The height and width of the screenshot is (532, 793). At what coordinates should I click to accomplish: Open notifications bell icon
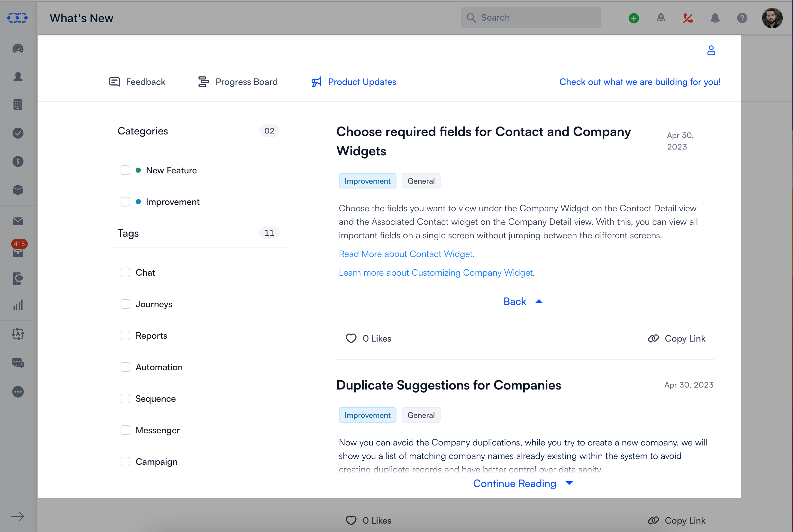tap(715, 18)
